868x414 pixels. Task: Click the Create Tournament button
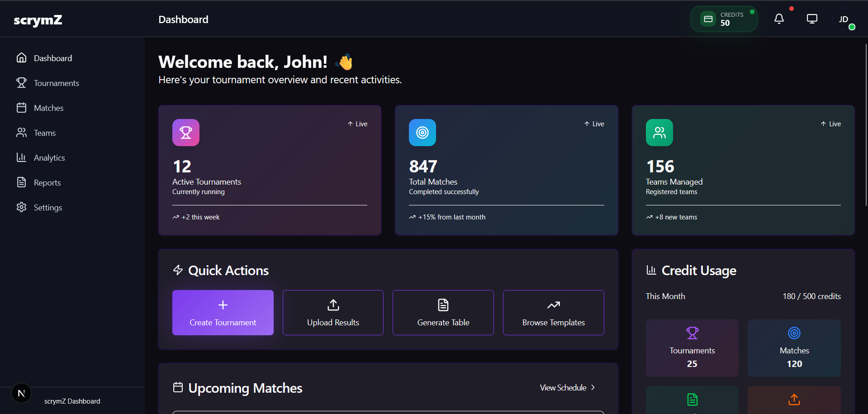coord(223,313)
